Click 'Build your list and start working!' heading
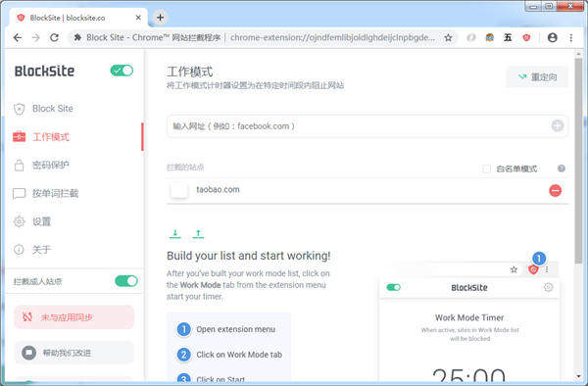 [248, 256]
